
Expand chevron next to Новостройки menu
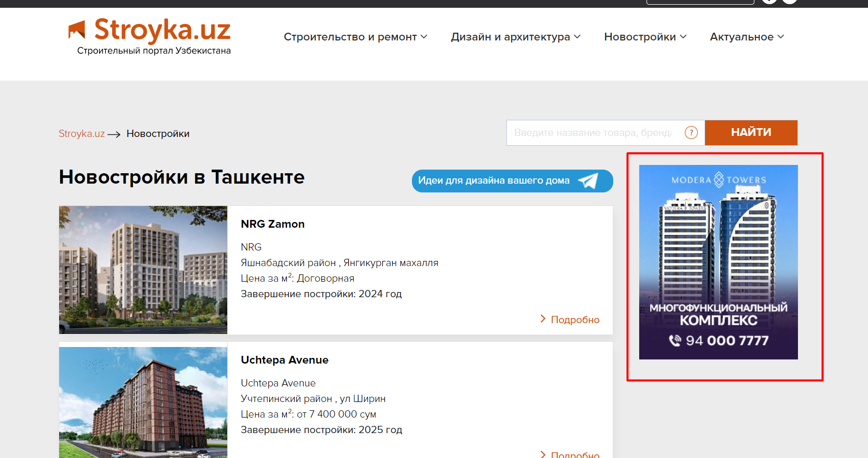point(683,37)
